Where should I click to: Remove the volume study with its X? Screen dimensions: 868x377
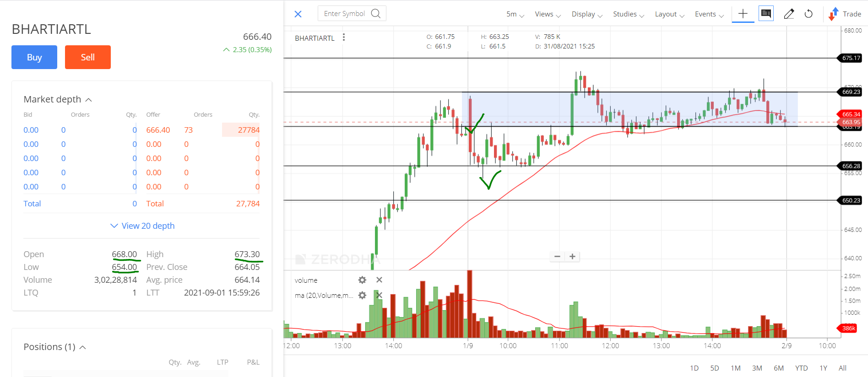pos(379,280)
